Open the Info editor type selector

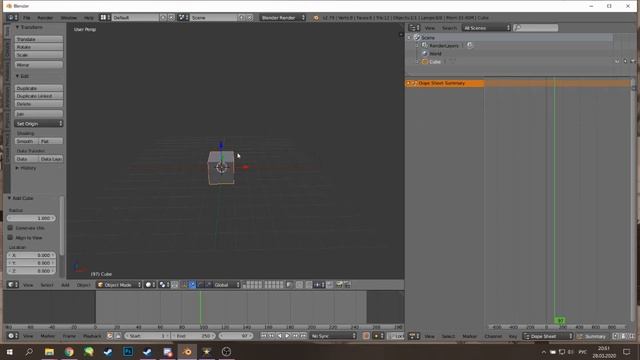pyautogui.click(x=13, y=18)
